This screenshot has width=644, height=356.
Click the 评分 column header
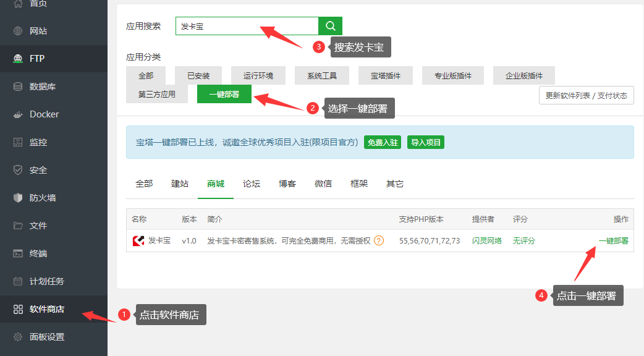tap(520, 219)
